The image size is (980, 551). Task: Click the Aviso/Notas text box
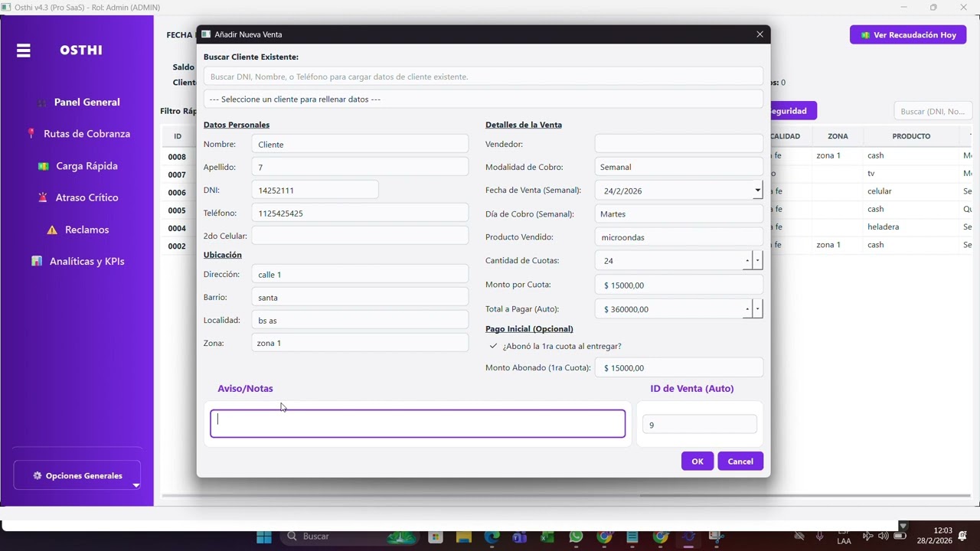417,424
